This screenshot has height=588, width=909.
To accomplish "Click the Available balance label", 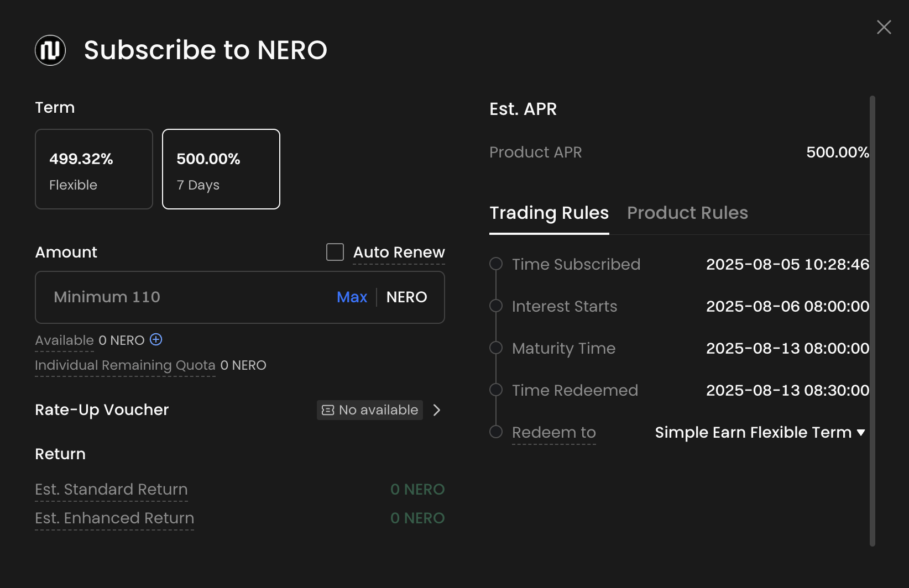I will (64, 340).
